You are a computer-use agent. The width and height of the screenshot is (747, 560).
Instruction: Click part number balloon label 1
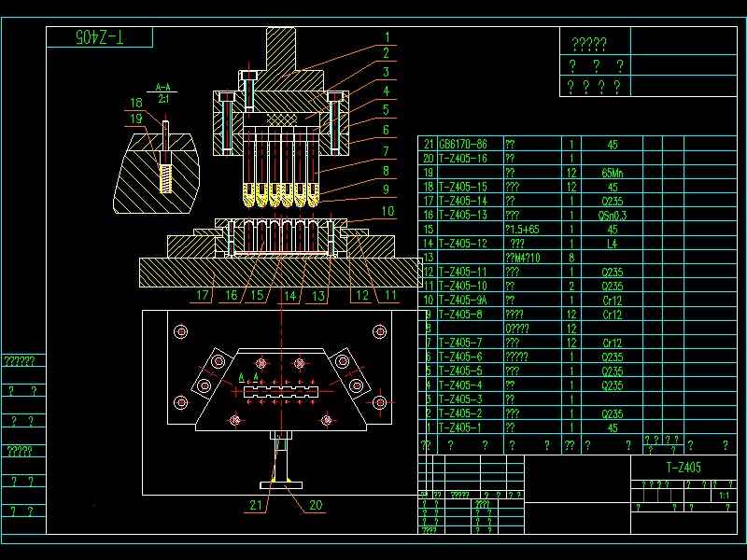[x=386, y=38]
